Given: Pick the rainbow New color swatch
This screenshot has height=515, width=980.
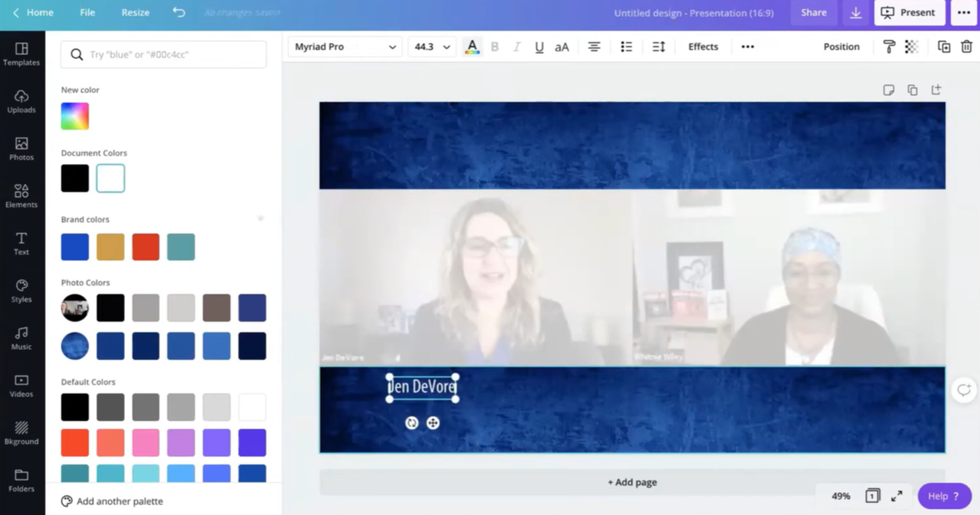Looking at the screenshot, I should pyautogui.click(x=75, y=116).
